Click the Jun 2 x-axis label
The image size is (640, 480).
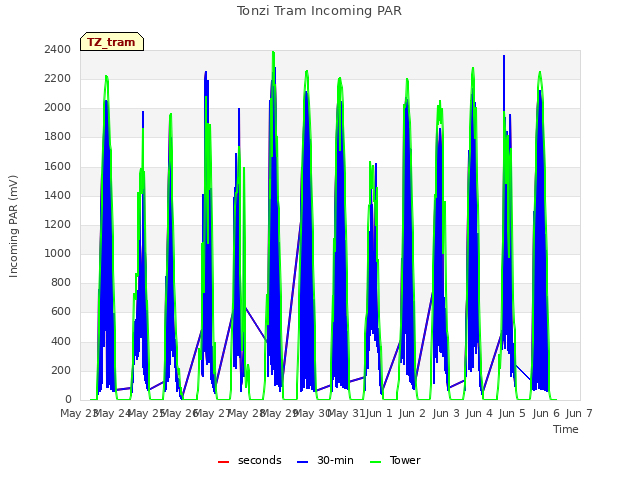point(412,413)
